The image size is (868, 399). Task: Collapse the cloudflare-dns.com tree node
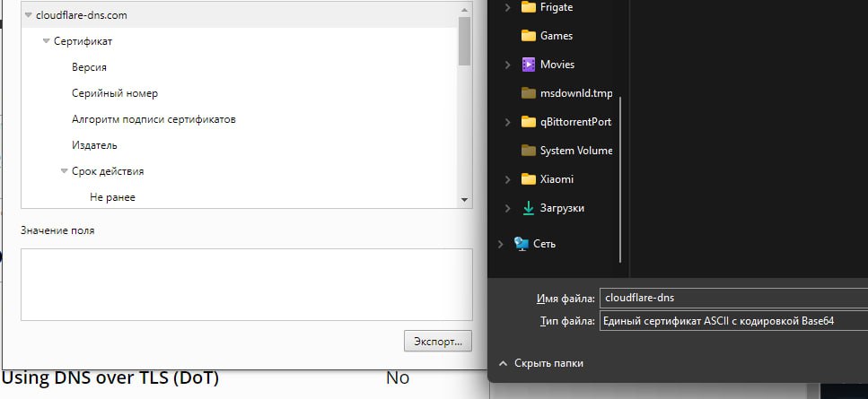tap(28, 15)
